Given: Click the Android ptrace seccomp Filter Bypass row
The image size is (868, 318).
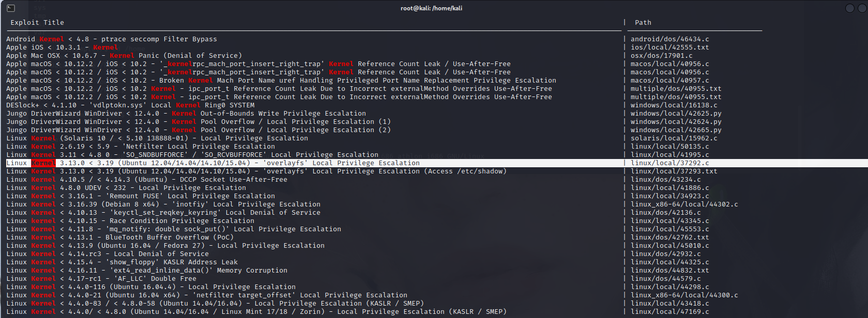Looking at the screenshot, I should (x=112, y=39).
